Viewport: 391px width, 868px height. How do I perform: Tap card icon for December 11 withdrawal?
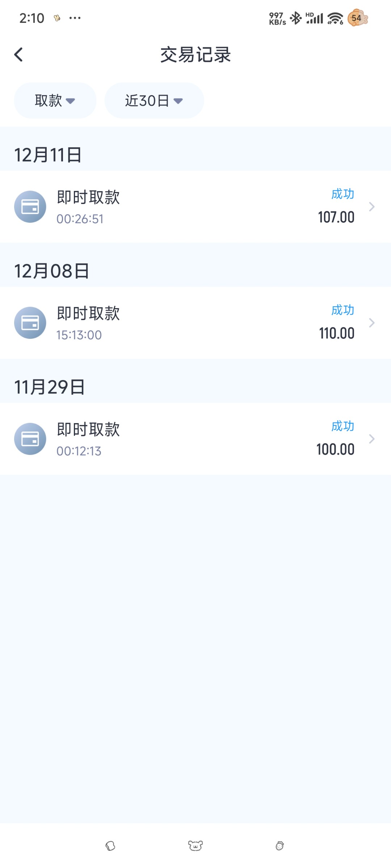pyautogui.click(x=30, y=207)
